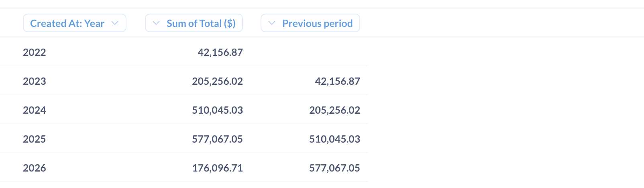Image resolution: width=644 pixels, height=188 pixels.
Task: Click previous period 510,045.03 in 2025 row
Action: pos(335,139)
